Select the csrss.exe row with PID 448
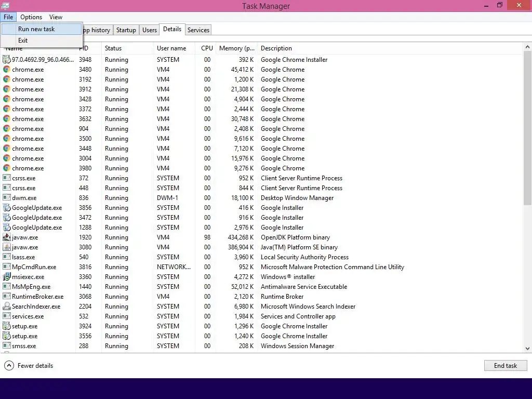This screenshot has height=399, width=532. [x=262, y=188]
